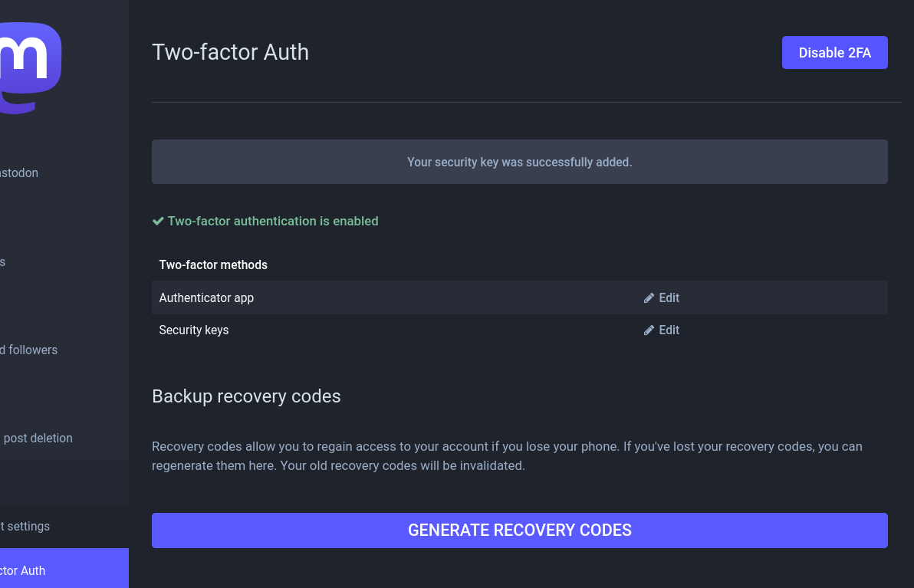The image size is (914, 588).
Task: Click the Backup recovery codes heading
Action: (x=246, y=396)
